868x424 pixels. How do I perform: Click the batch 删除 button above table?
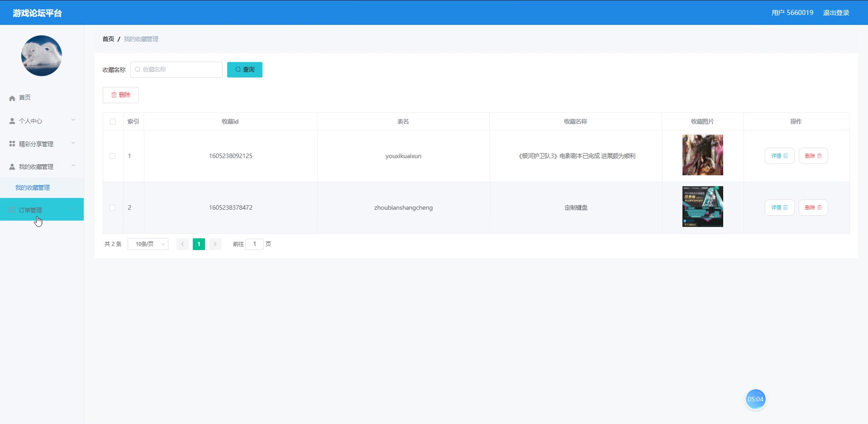point(121,95)
